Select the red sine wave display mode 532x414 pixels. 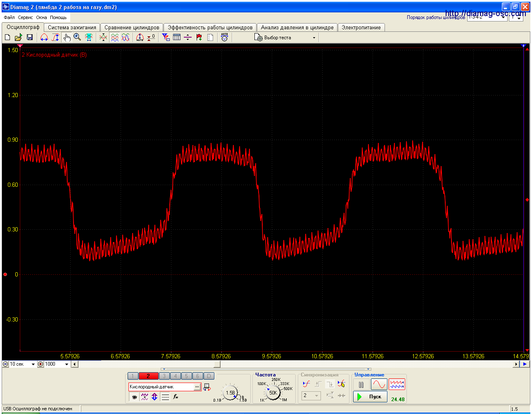coord(379,385)
